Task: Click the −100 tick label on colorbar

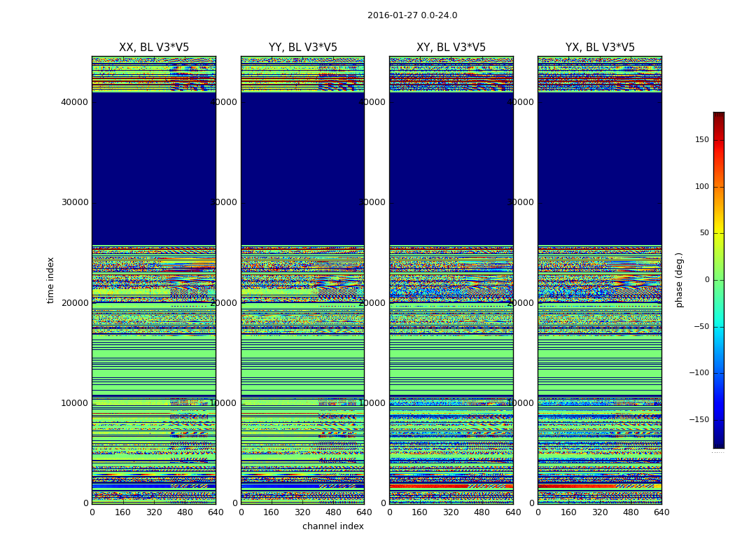Action: [699, 373]
